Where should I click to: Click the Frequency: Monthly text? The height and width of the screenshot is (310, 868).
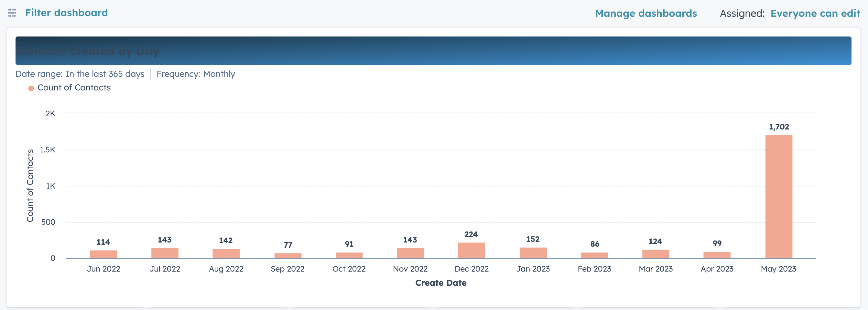tap(196, 74)
